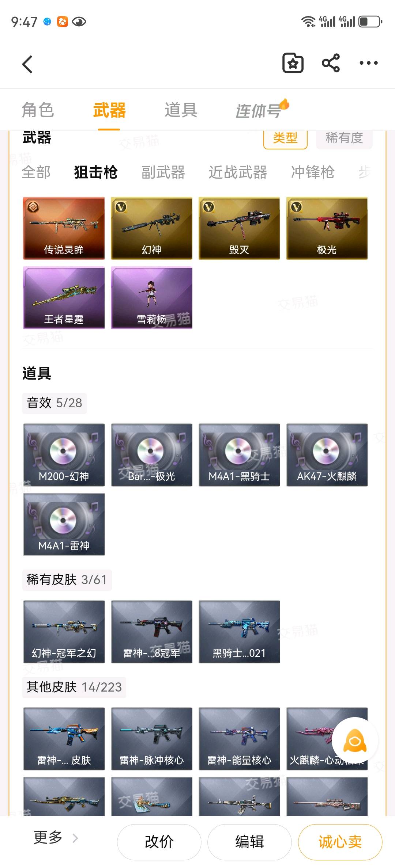The image size is (395, 868).
Task: Select the 传说灵眸 weapon thumbnail
Action: (64, 228)
